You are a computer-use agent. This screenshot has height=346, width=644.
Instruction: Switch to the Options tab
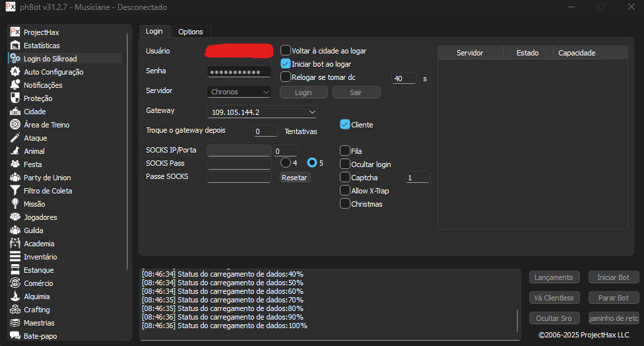pos(191,32)
